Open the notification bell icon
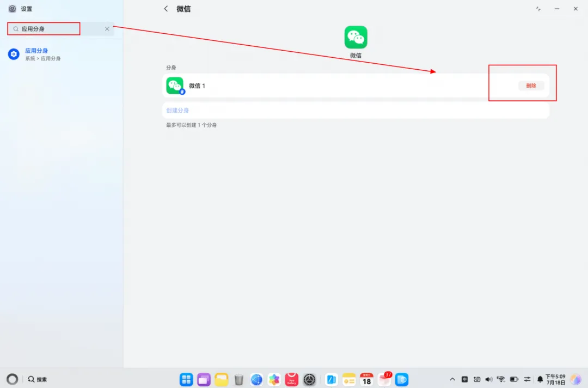Image resolution: width=588 pixels, height=388 pixels. pyautogui.click(x=540, y=379)
